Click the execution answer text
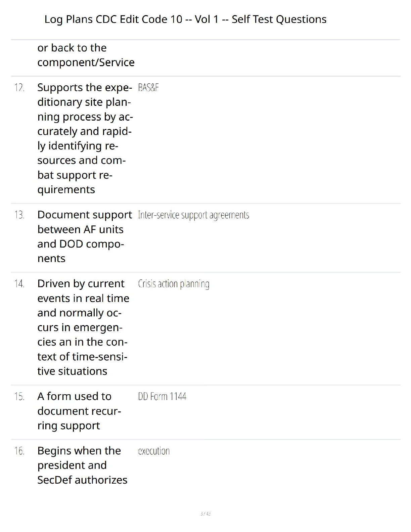Viewport: 411px width, 532px height. coord(154,451)
